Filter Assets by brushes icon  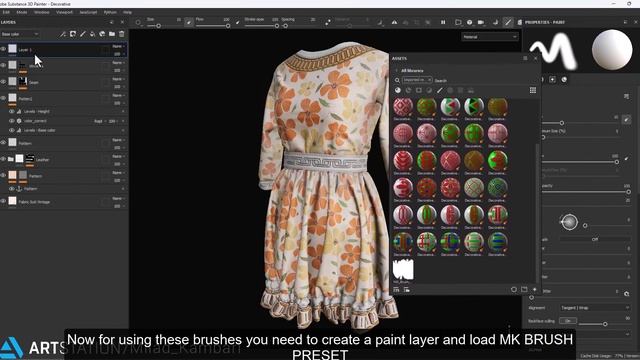[x=440, y=90]
